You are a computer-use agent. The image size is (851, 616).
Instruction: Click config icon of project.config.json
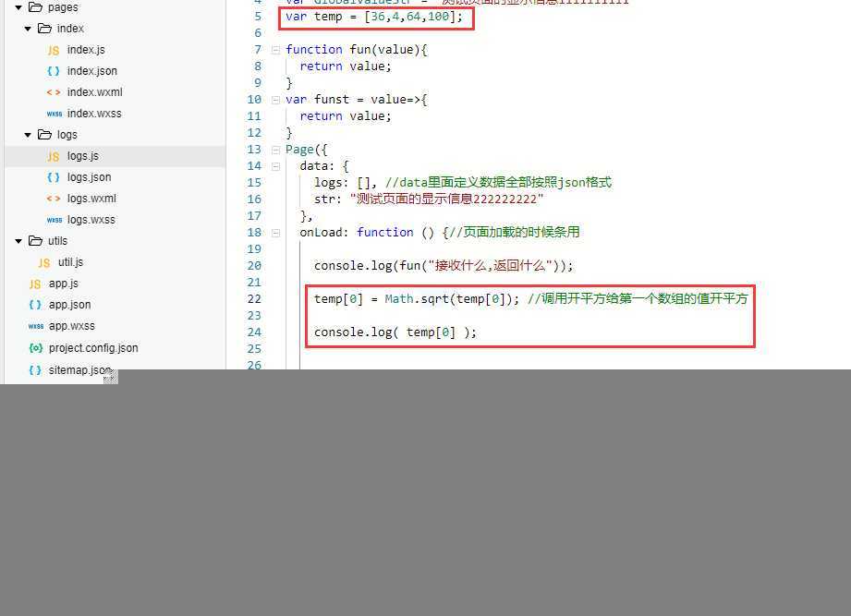tap(36, 348)
